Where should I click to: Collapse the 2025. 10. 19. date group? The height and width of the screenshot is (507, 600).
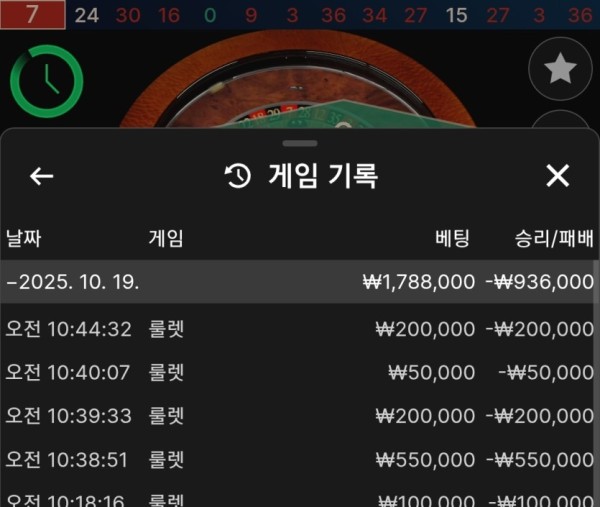297,282
